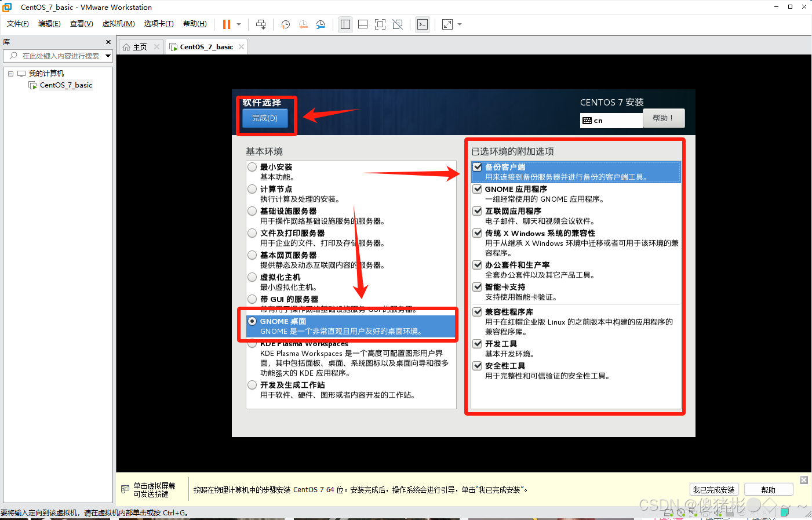
Task: Select the 最小安装 environment
Action: [252, 167]
